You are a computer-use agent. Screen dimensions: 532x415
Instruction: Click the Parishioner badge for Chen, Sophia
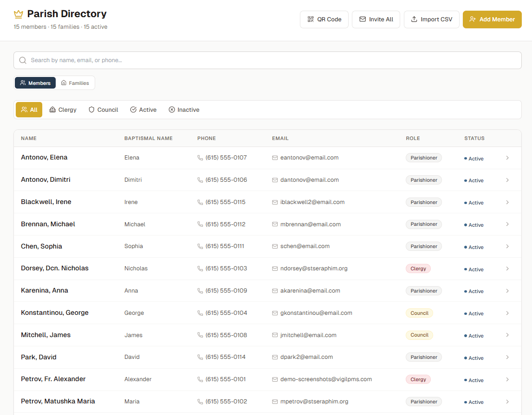pos(424,246)
